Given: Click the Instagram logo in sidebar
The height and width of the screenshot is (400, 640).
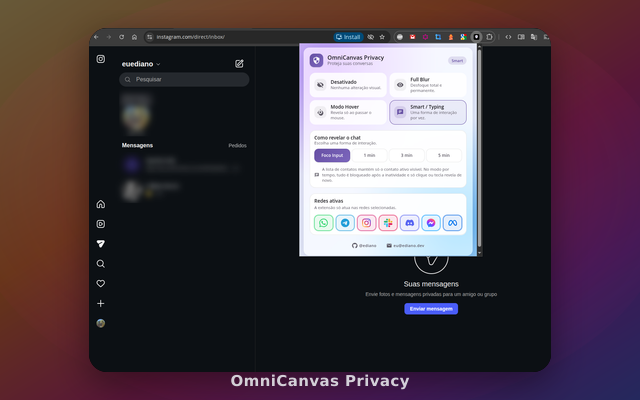Looking at the screenshot, I should (101, 59).
